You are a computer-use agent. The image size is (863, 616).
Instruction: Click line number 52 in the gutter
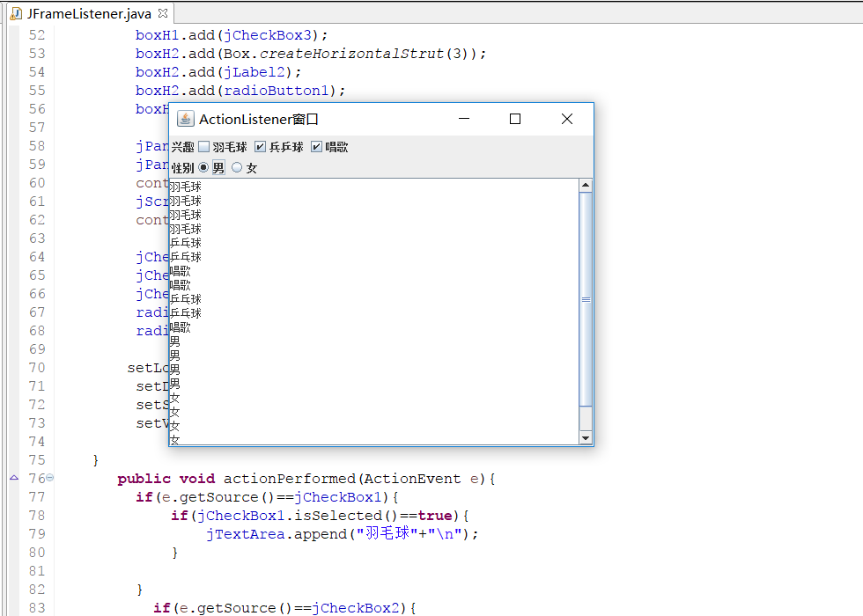click(37, 35)
